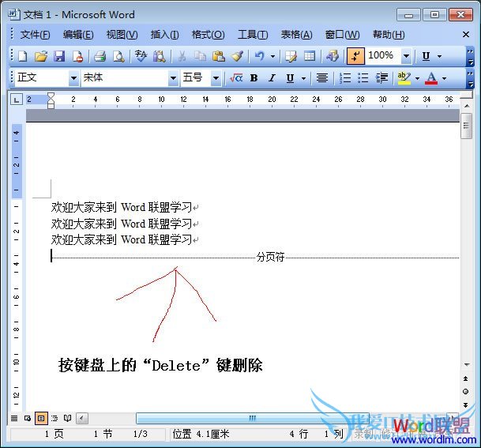Switch to Web Layout view
Screen dimensions: 481x448
tap(28, 418)
